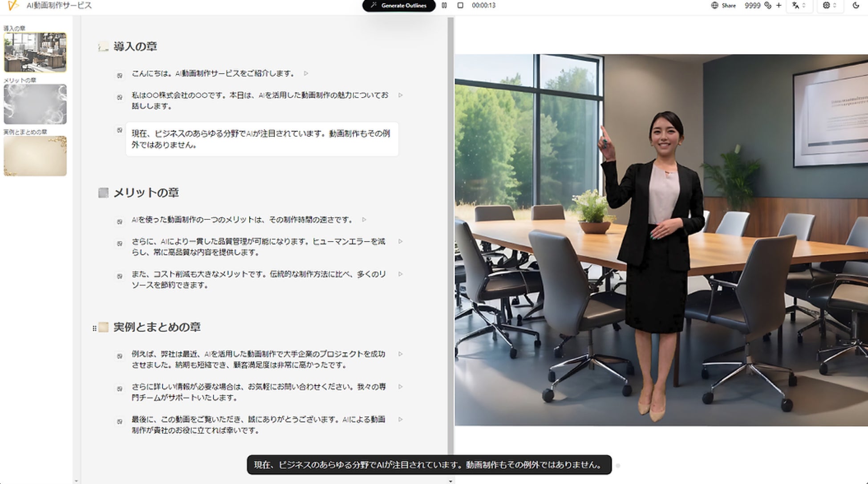Click the メリットの章 chapter color swatch
Screen dimensions: 868x484
pyautogui.click(x=103, y=193)
